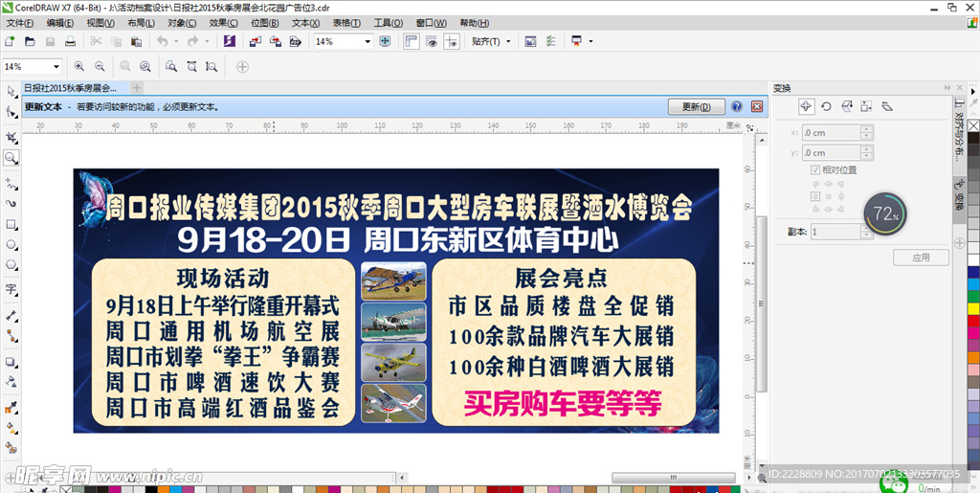Open a file with folder icon

point(30,41)
